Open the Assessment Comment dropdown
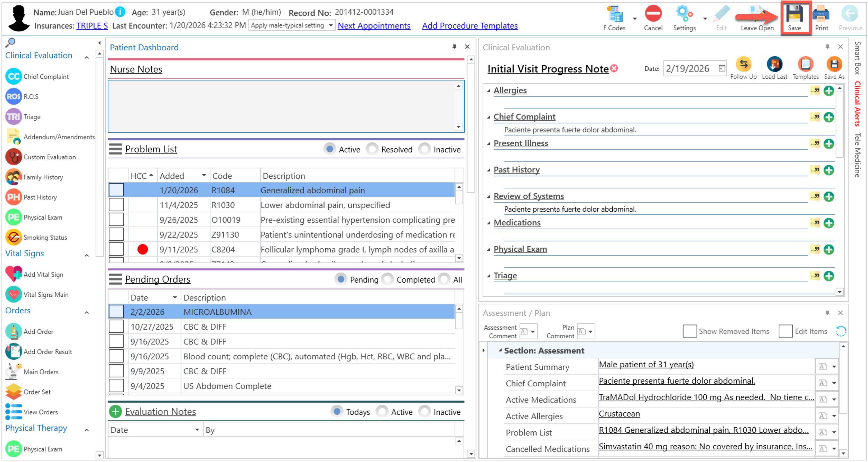The width and height of the screenshot is (868, 462). 533,332
